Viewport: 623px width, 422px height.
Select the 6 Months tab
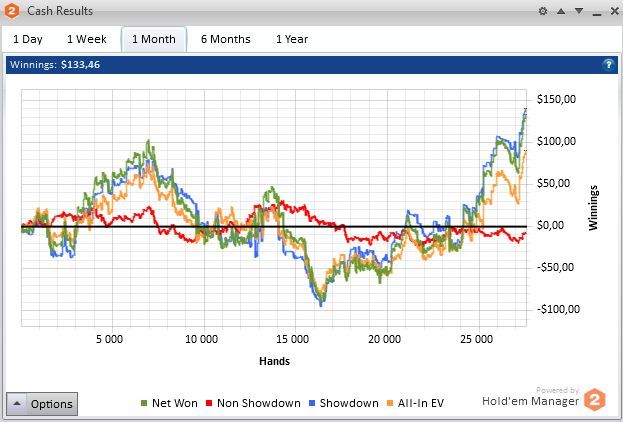[226, 39]
